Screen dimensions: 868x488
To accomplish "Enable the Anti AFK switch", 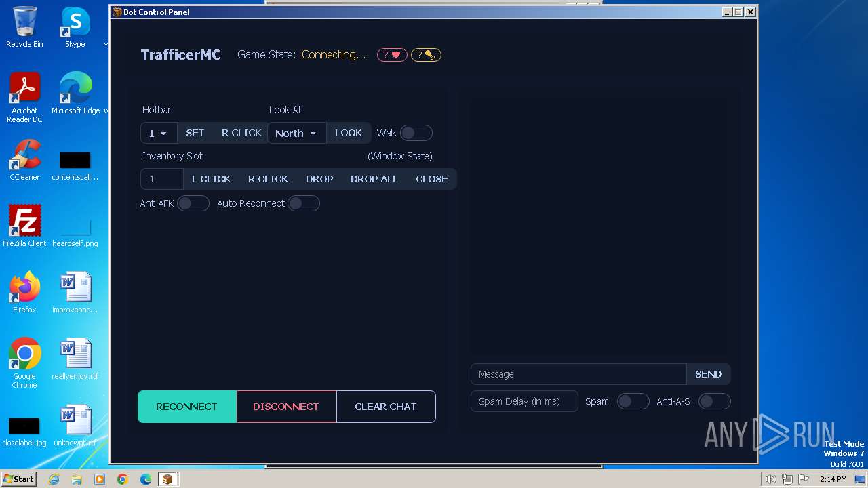I will tap(193, 203).
